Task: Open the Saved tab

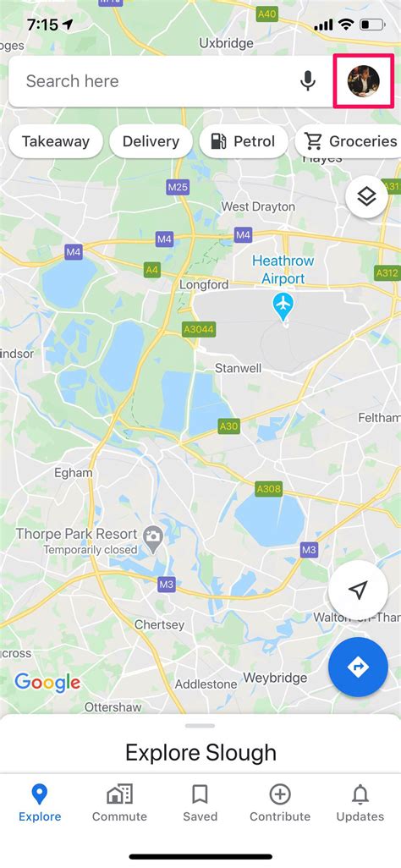Action: pyautogui.click(x=200, y=803)
